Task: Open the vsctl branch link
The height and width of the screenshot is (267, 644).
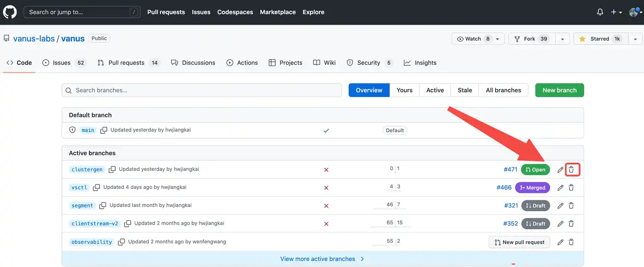Action: (79, 188)
